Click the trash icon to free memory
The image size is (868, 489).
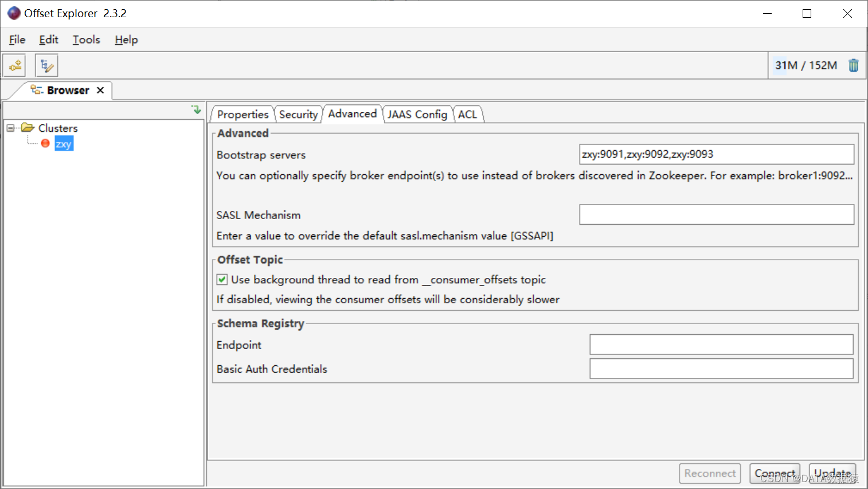pos(853,65)
